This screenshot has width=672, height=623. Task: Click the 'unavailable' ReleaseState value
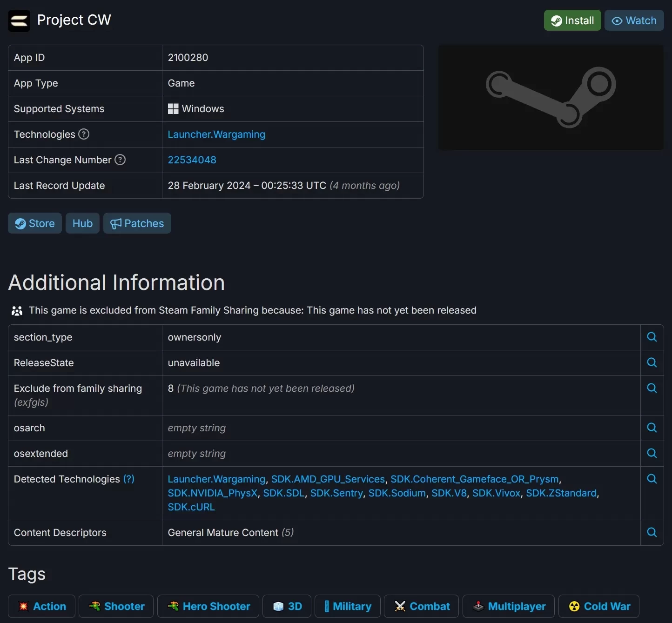[x=194, y=363]
